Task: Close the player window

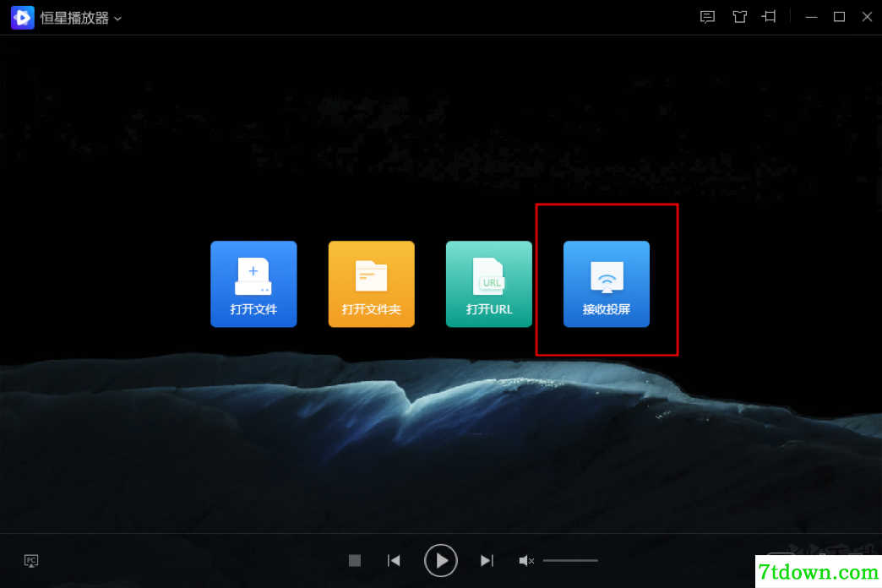Action: pos(868,17)
